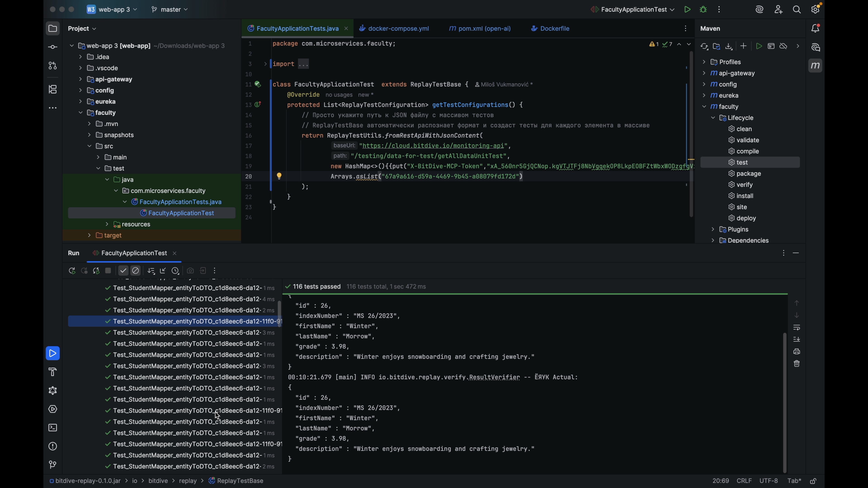
Task: Switch to the Dockerfile tab
Action: click(x=553, y=28)
